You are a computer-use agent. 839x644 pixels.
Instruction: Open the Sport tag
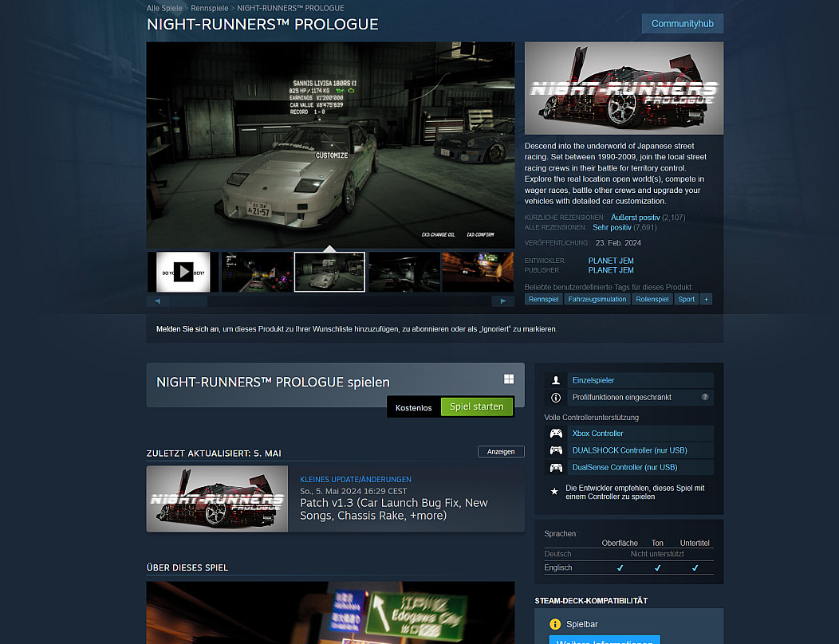(687, 299)
